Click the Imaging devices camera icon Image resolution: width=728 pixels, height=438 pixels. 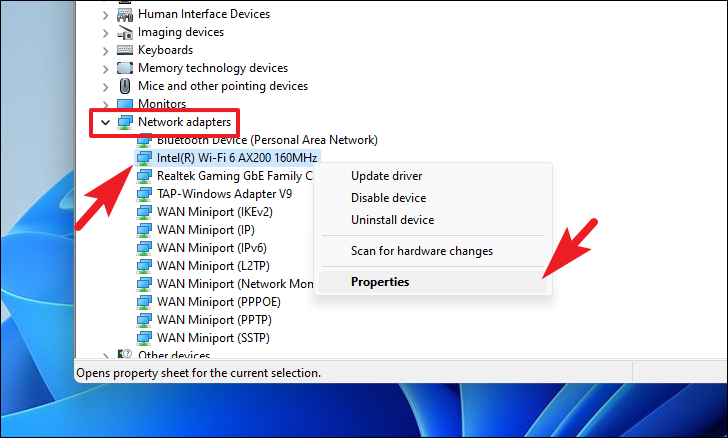125,33
